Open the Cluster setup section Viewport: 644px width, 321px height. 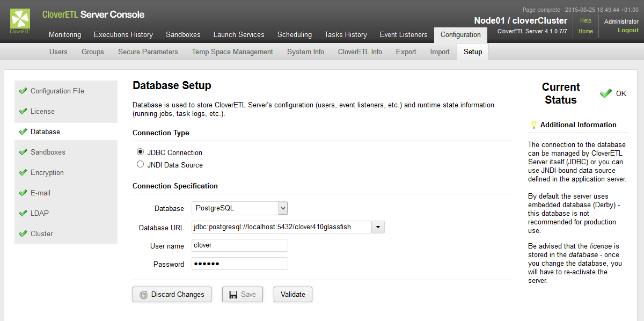[x=41, y=234]
